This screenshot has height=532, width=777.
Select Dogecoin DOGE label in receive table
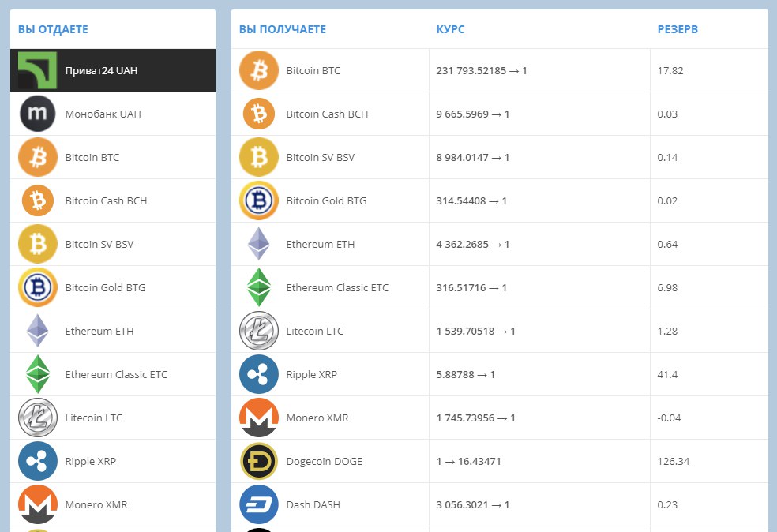[325, 461]
